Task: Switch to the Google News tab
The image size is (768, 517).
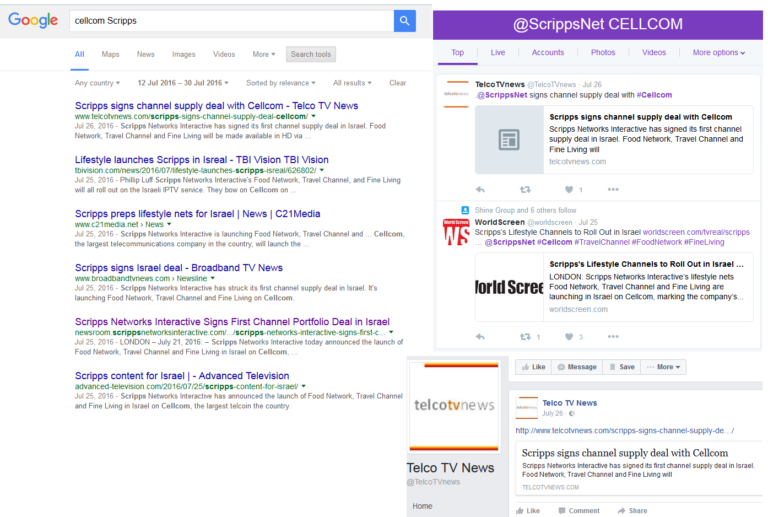Action: 146,54
